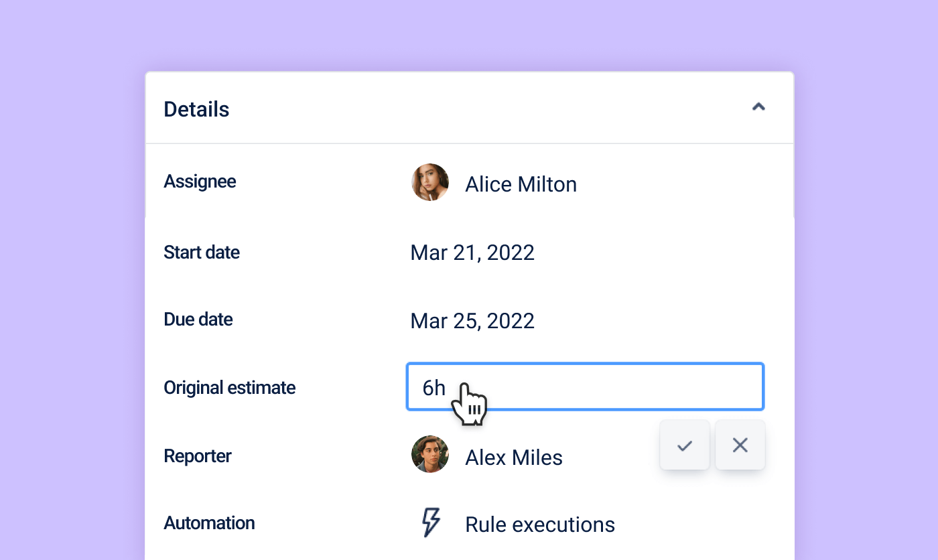
Task: Click the Automation field label
Action: [209, 523]
